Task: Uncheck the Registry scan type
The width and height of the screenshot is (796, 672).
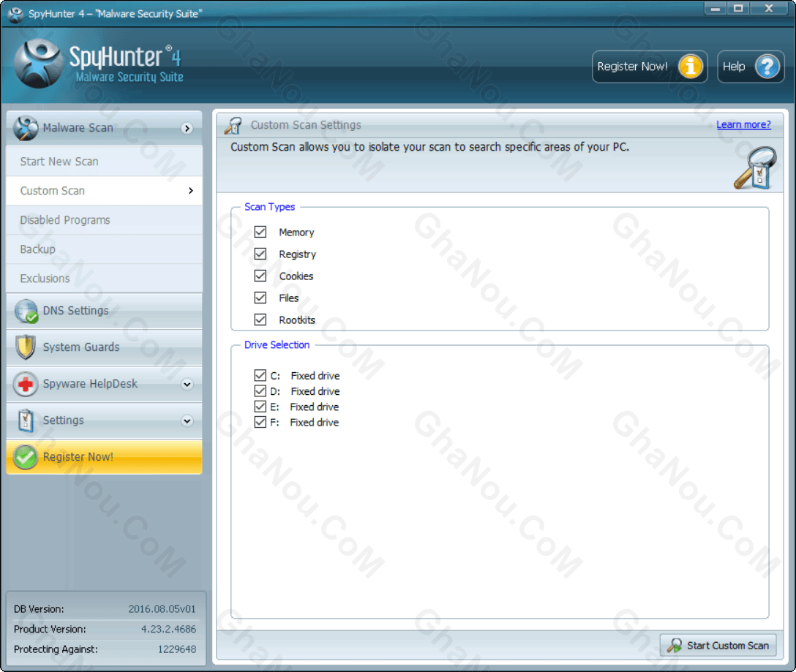Action: [260, 254]
